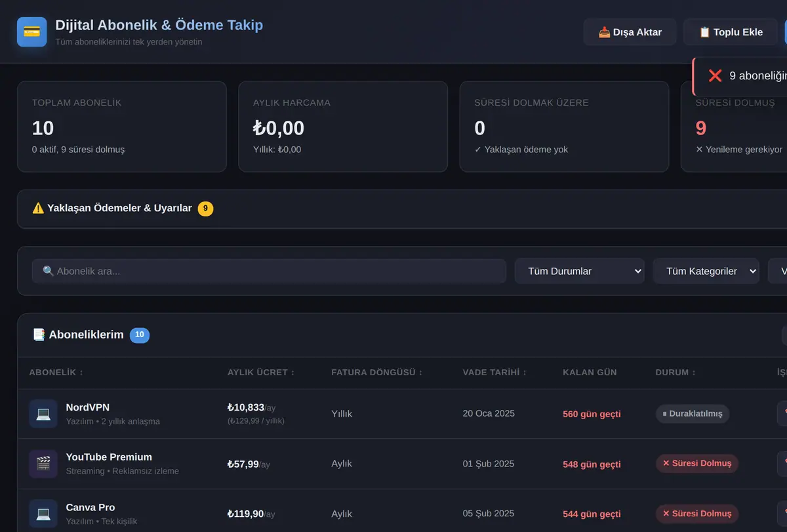
Task: Click the "548 gün geçti" remaining days value
Action: 592,464
